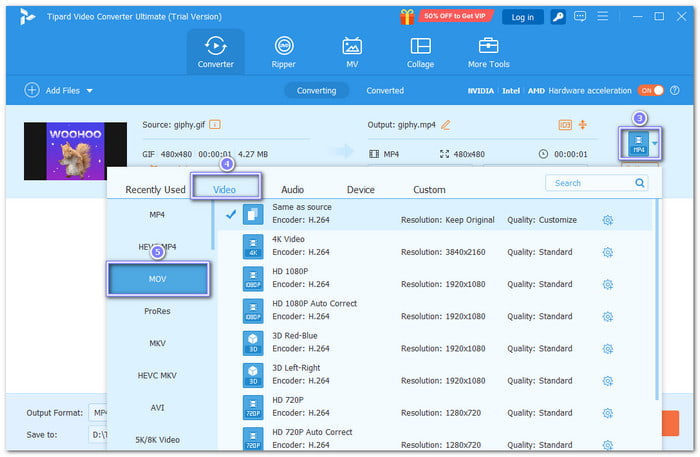
Task: Click the orange compress arrows icon
Action: tap(583, 125)
